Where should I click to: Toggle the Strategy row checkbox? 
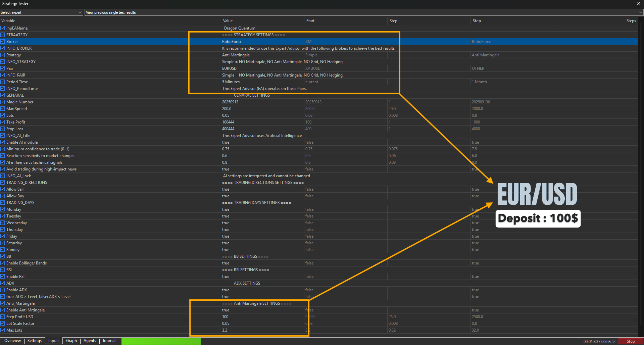3,55
